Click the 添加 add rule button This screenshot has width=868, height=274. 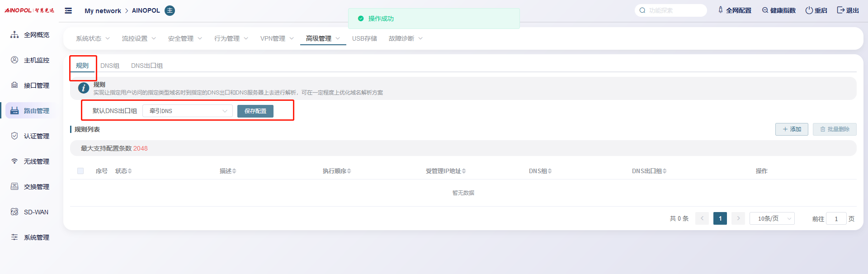pos(792,129)
